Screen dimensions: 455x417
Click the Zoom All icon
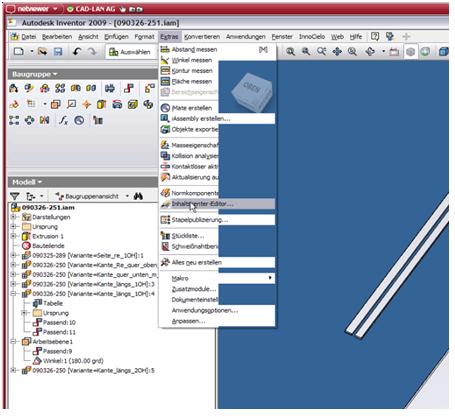click(290, 52)
